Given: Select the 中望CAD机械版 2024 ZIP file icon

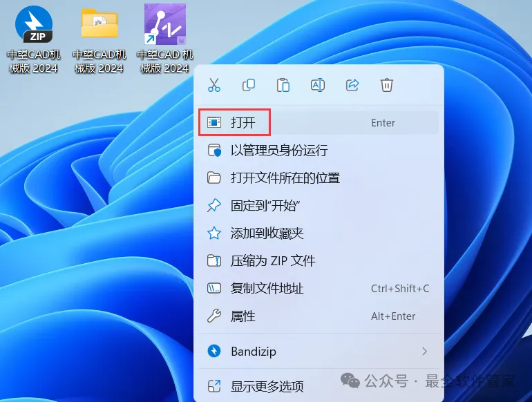Looking at the screenshot, I should [x=34, y=23].
